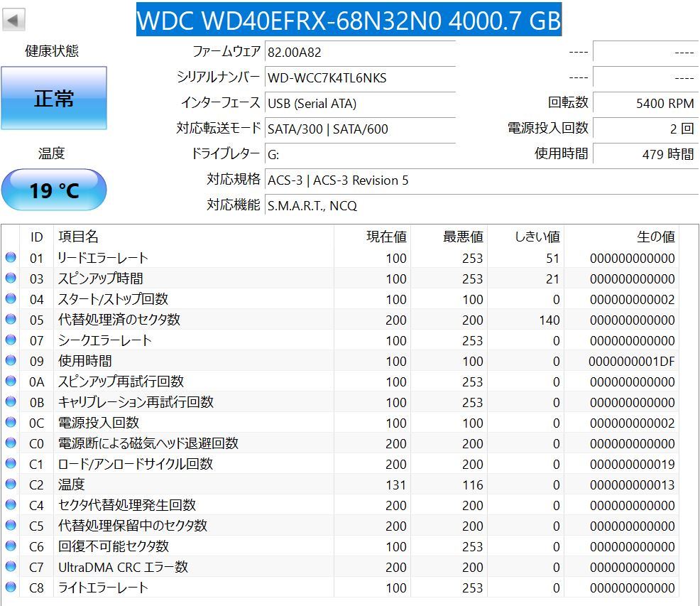
Task: Click drive letter field G:
Action: (x=360, y=154)
